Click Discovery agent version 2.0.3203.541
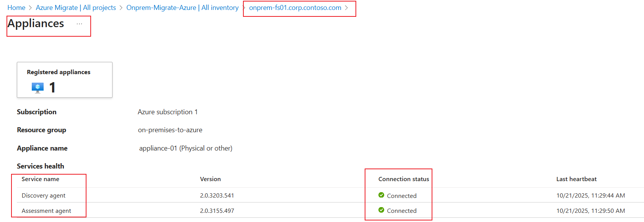 click(x=217, y=196)
